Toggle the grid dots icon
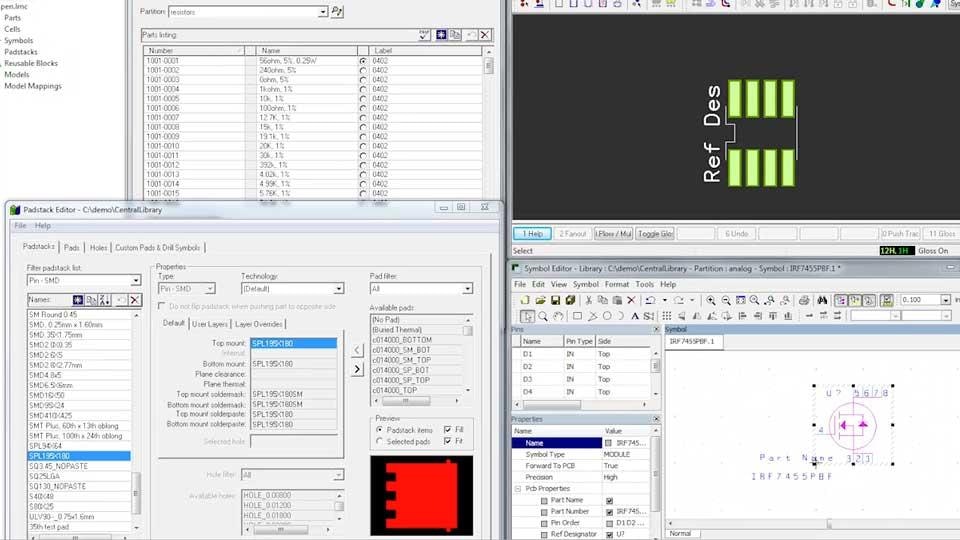 point(667,316)
